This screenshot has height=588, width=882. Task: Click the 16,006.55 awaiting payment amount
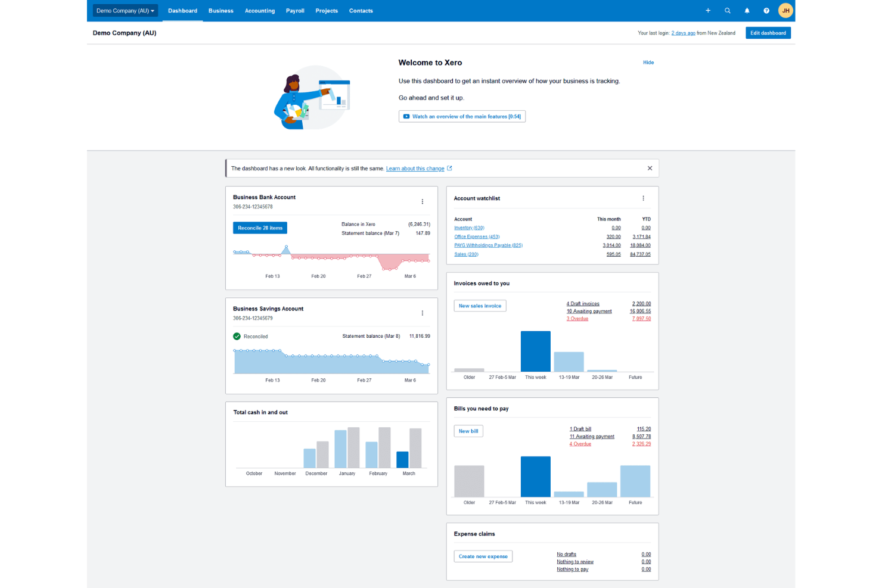pyautogui.click(x=640, y=311)
